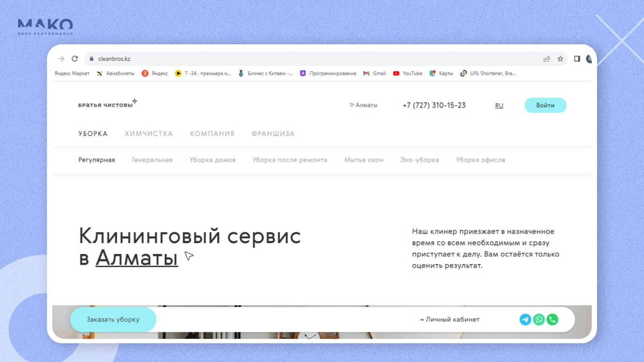
Task: Switch to the Уборка офисов tab
Action: (481, 160)
